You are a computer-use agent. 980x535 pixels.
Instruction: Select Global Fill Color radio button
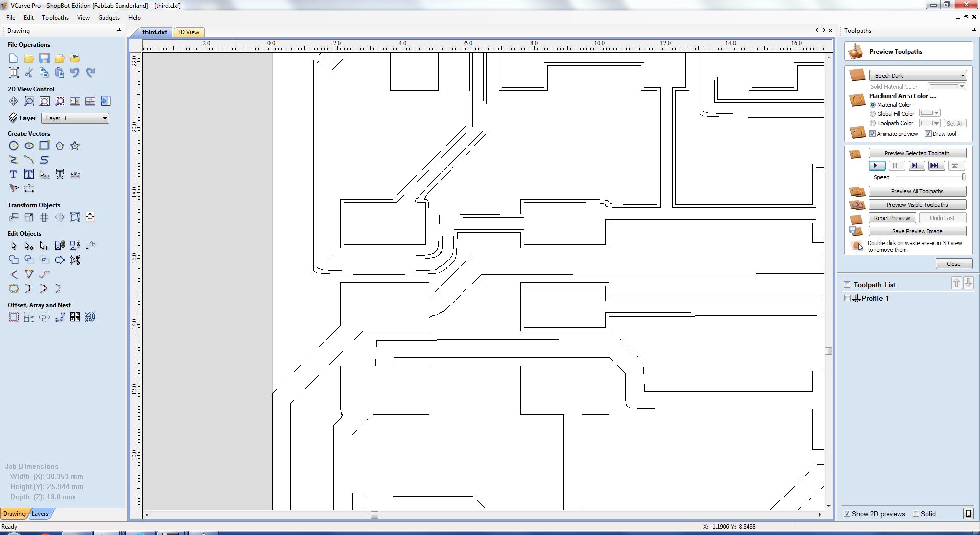[873, 114]
